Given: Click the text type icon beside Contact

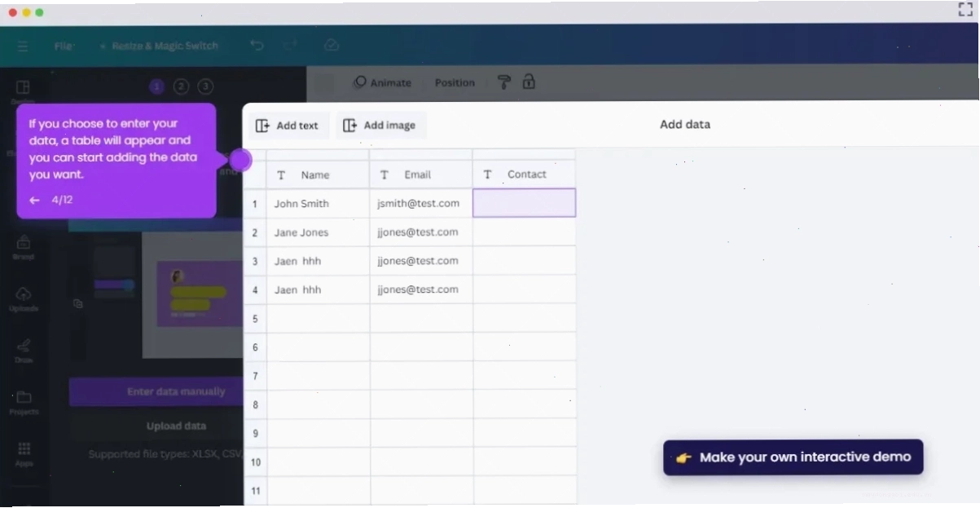Looking at the screenshot, I should click(x=488, y=174).
